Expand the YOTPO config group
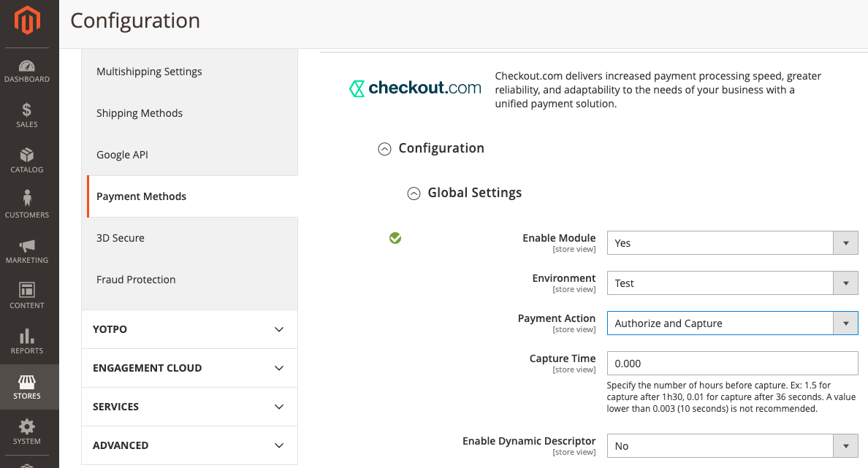868x468 pixels. tap(189, 329)
